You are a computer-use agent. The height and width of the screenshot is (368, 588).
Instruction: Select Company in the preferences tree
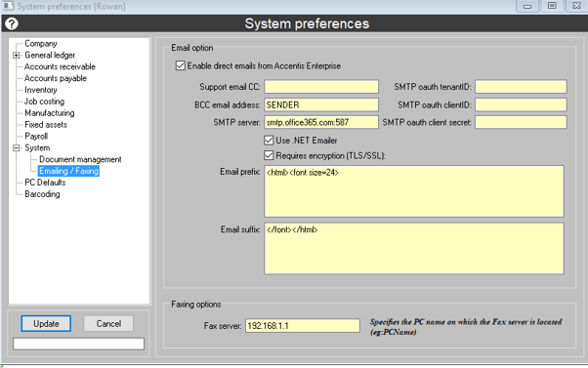[40, 44]
